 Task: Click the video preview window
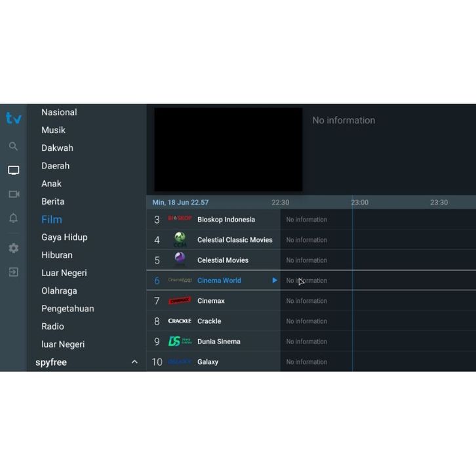228,149
